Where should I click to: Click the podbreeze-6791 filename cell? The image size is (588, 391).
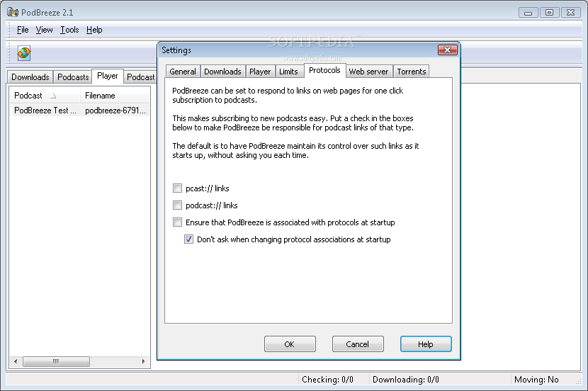(115, 110)
